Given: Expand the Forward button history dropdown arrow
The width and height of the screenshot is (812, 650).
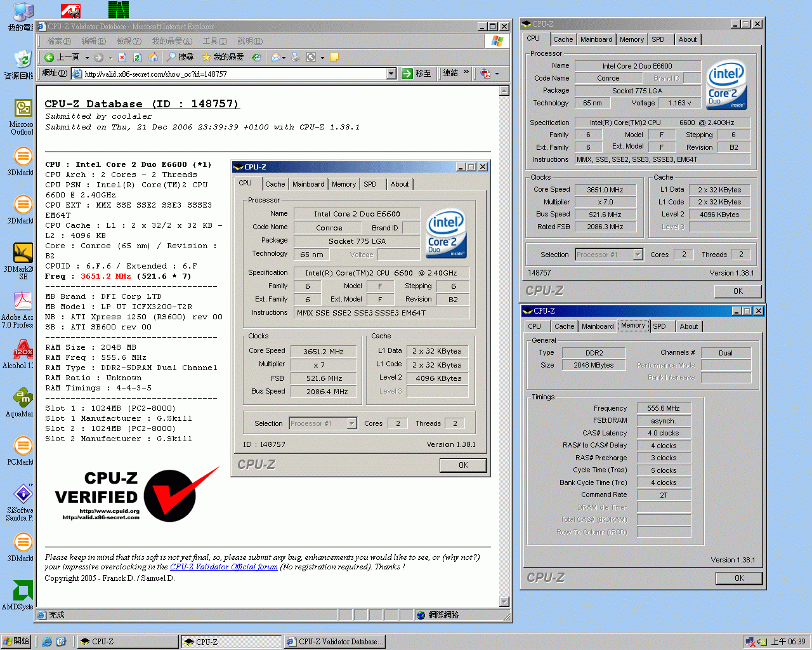Looking at the screenshot, I should point(110,58).
